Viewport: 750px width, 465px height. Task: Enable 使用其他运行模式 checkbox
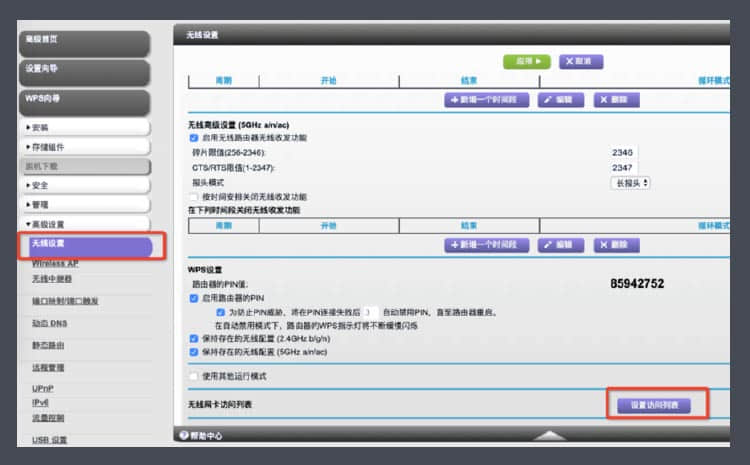[x=194, y=376]
